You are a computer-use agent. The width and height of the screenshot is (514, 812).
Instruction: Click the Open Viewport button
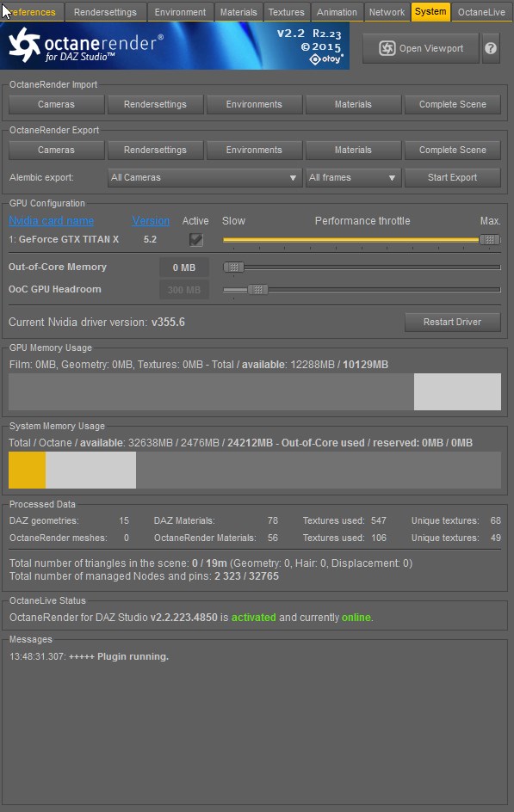click(421, 48)
